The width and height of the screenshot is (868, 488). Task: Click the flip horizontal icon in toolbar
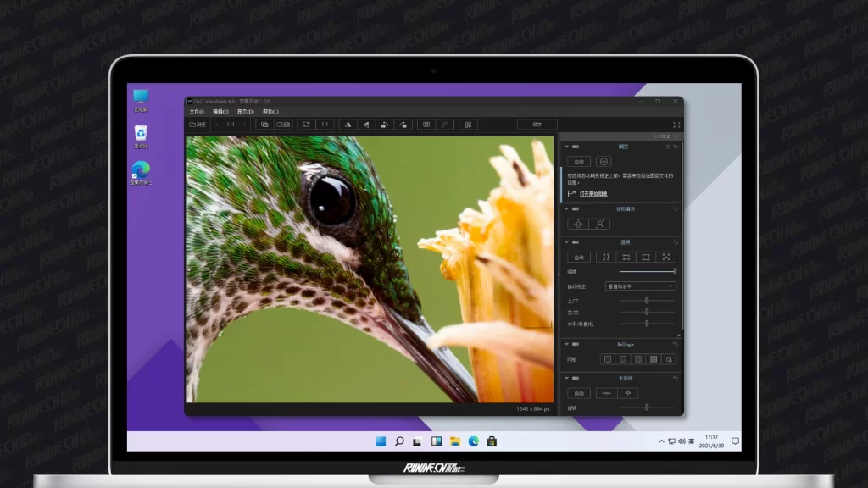348,125
